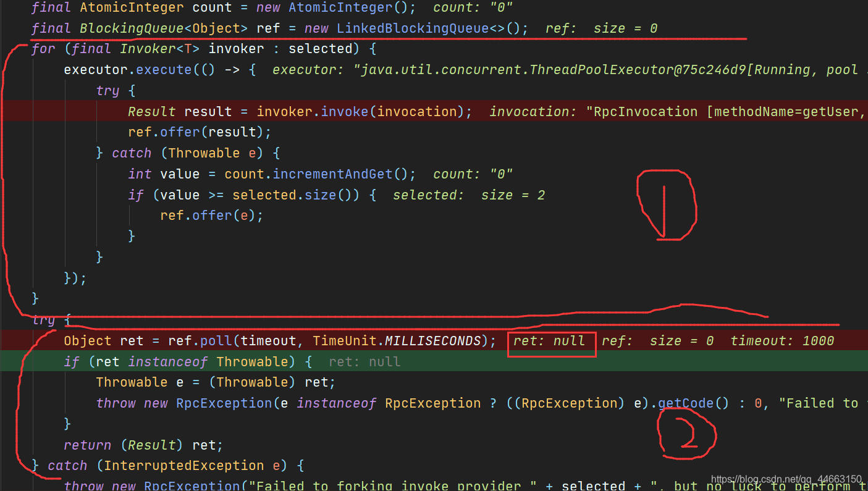This screenshot has width=868, height=491.
Task: Click gray ret: null hint after instanceof Throwable
Action: 364,362
